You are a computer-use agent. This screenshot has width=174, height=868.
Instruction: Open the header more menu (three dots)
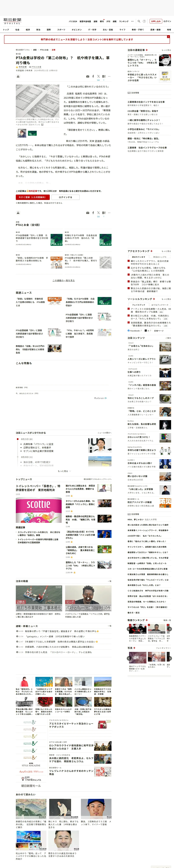(132, 21)
